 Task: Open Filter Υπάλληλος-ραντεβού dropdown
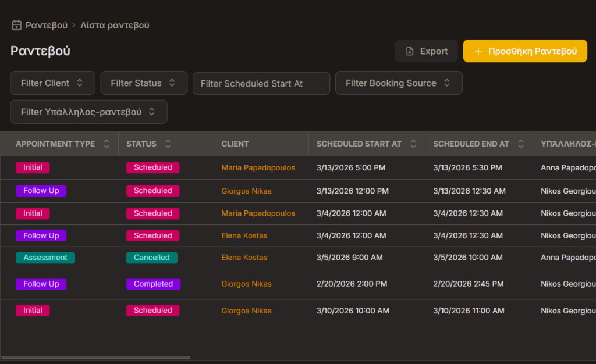[x=88, y=112]
